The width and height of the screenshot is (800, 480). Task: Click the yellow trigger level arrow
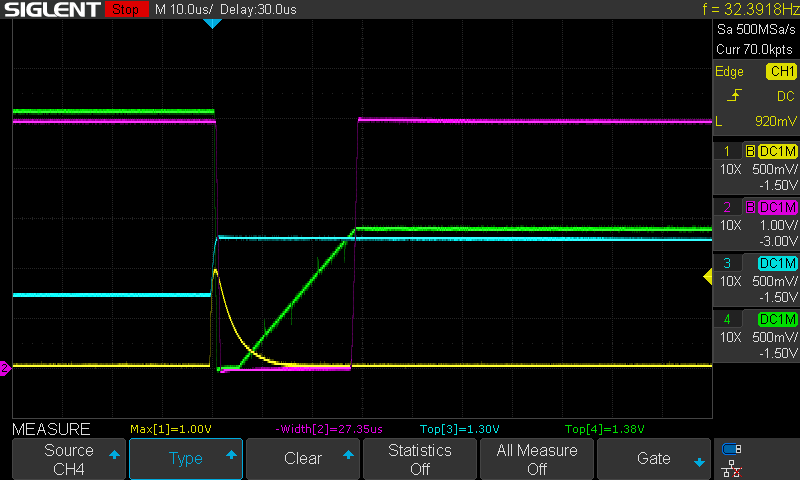[x=706, y=278]
